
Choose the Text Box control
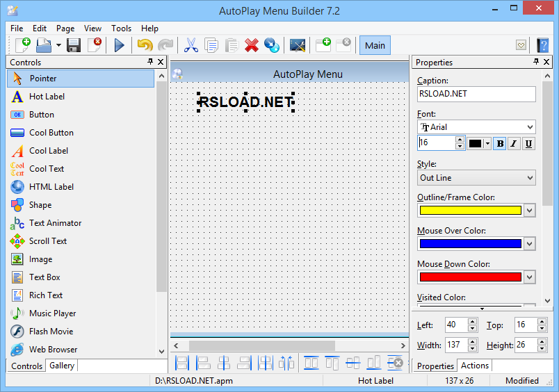81,277
